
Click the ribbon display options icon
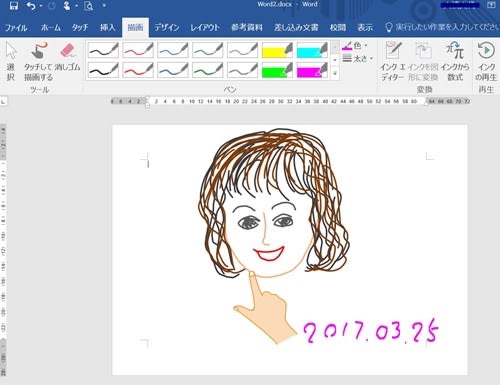[x=491, y=5]
